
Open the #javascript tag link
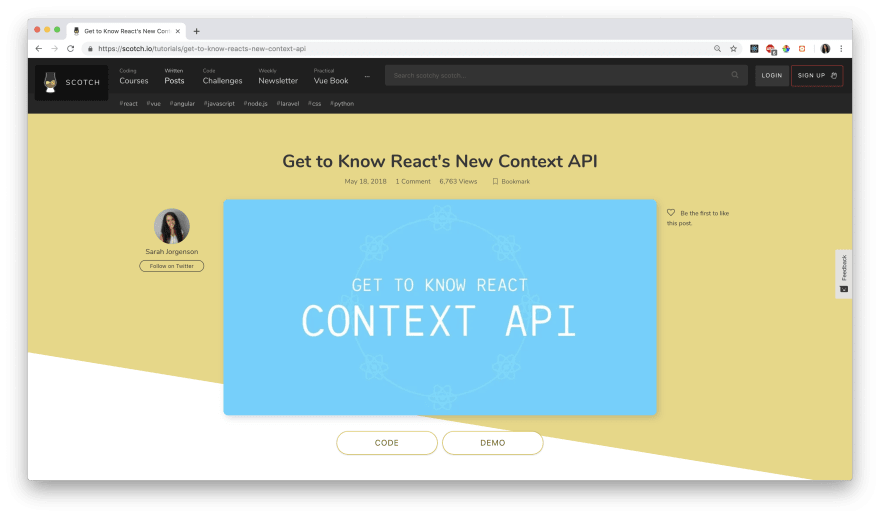[x=219, y=104]
